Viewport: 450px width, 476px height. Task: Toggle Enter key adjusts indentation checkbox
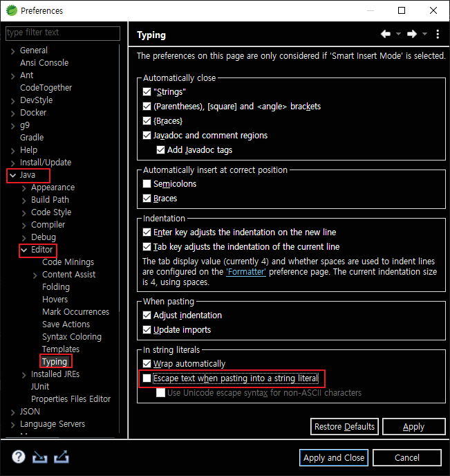tap(147, 232)
